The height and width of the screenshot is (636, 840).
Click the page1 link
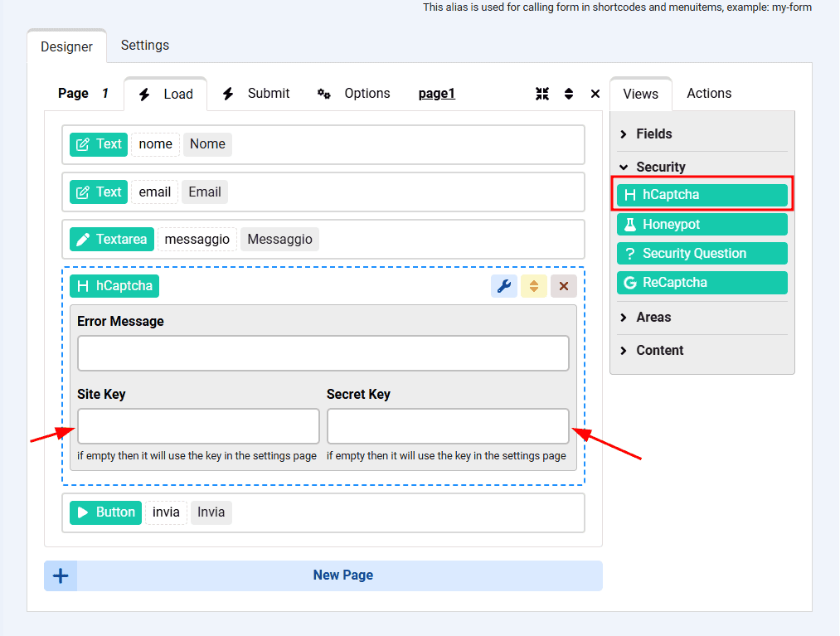(437, 94)
